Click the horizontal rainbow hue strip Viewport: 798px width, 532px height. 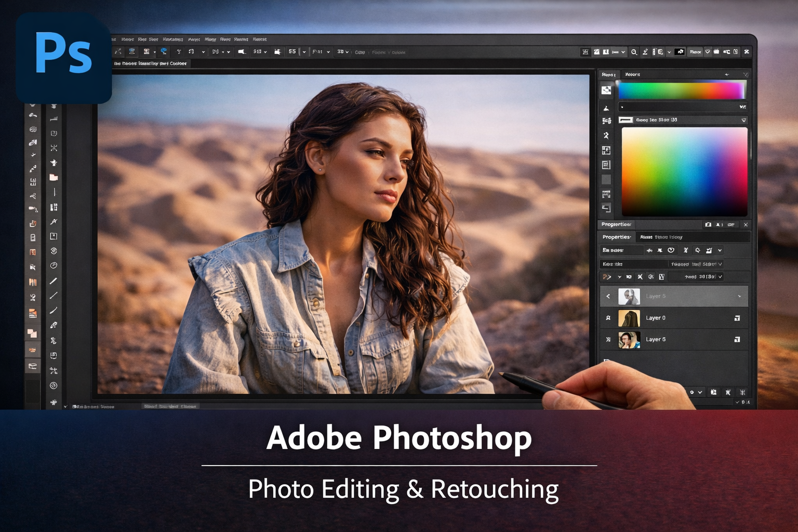[681, 90]
